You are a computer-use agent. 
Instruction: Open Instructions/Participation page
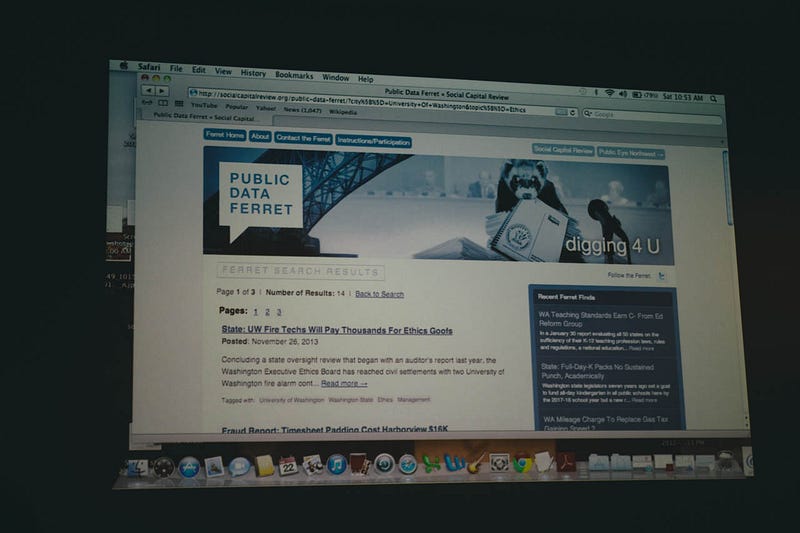[373, 141]
